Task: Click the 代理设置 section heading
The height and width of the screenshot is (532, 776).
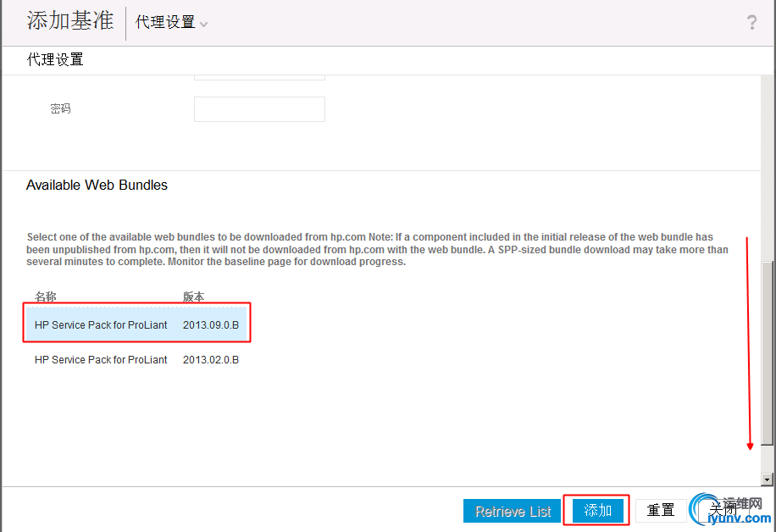Action: coord(55,59)
